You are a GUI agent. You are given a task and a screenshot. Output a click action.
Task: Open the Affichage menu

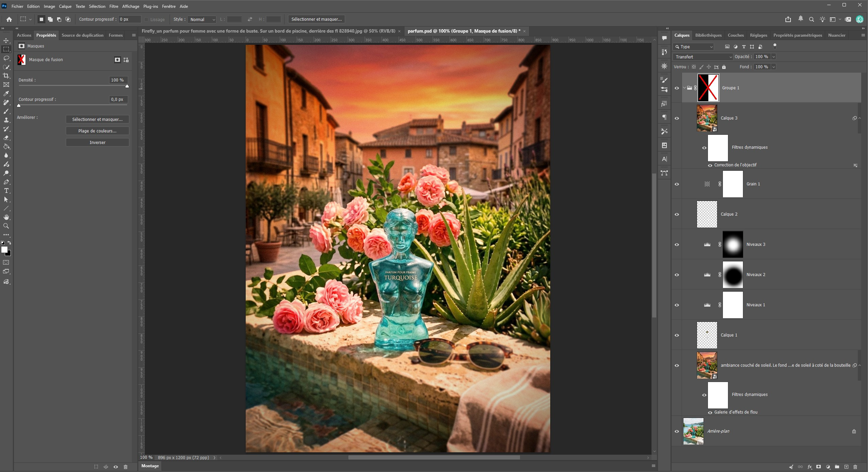(131, 6)
